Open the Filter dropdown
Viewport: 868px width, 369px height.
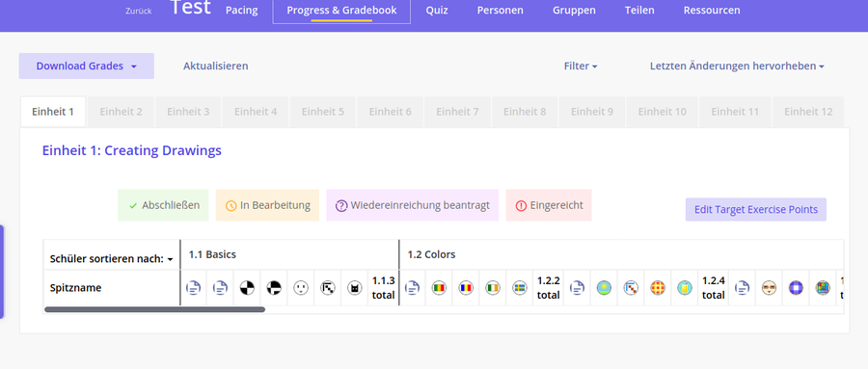[x=581, y=66]
